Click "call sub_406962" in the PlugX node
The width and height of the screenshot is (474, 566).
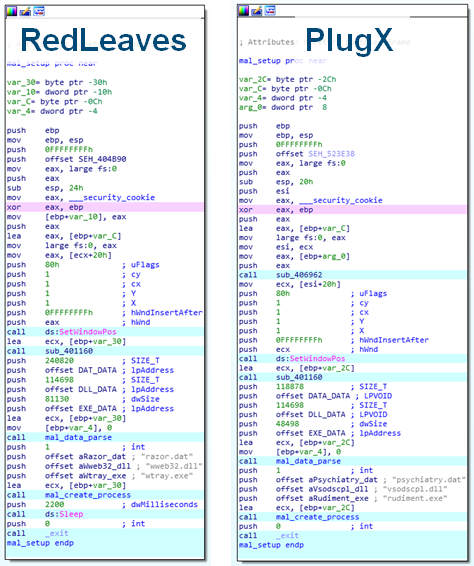pyautogui.click(x=281, y=275)
